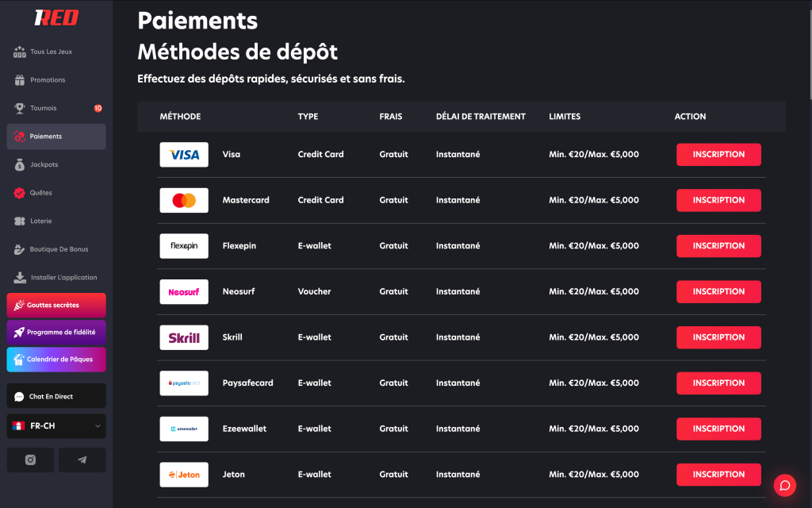Click the Neosurf logo
This screenshot has height=508, width=812.
(x=184, y=291)
